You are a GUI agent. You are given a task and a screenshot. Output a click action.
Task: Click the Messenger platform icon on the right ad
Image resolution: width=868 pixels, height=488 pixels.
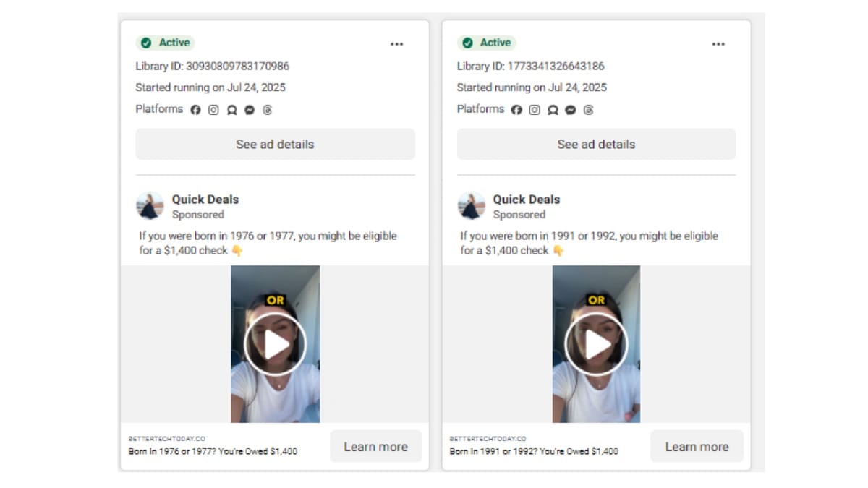[x=571, y=111]
